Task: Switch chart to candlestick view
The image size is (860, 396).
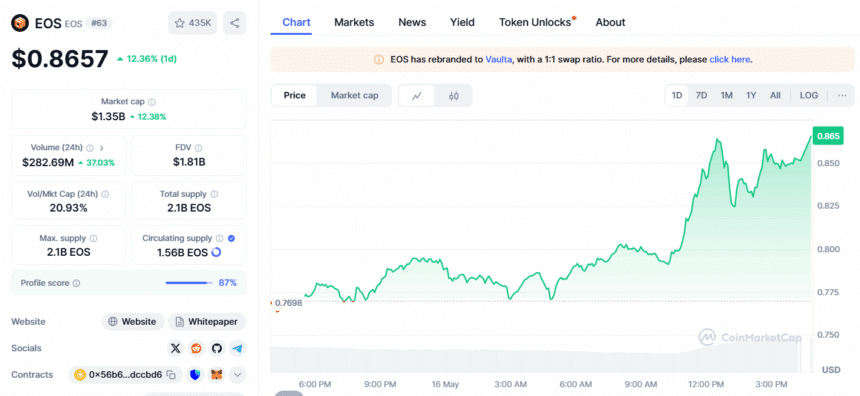Action: pos(454,95)
